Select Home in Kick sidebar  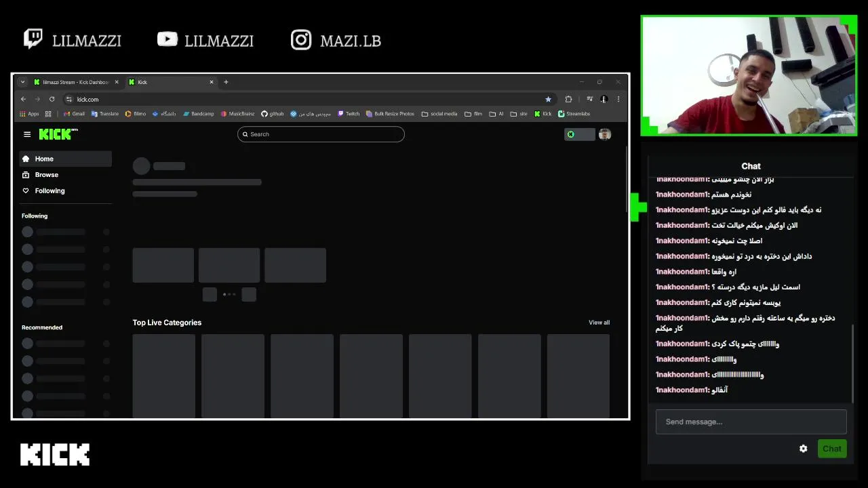pyautogui.click(x=65, y=159)
